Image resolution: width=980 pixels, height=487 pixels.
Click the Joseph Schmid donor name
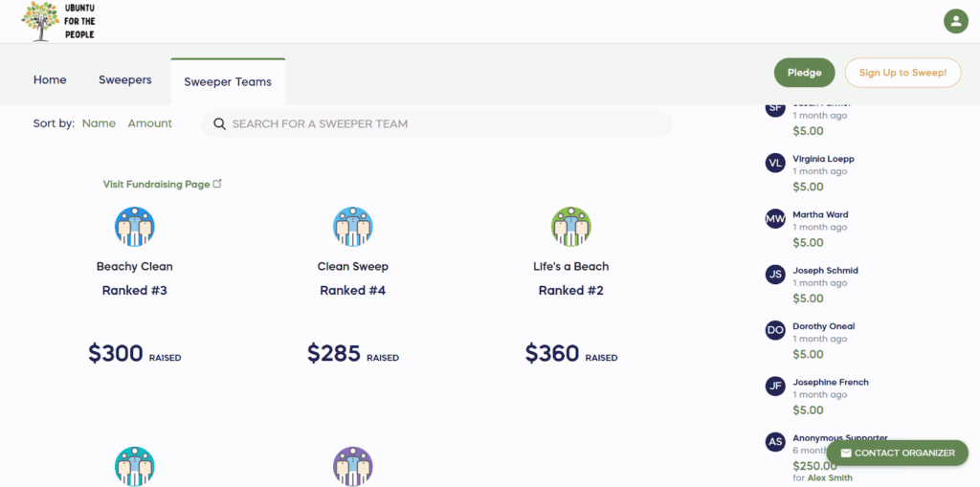point(825,271)
